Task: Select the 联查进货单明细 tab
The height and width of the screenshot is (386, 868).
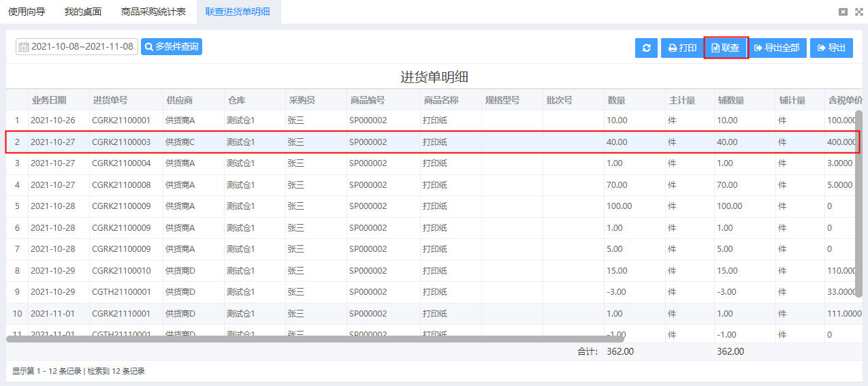Action: [238, 12]
